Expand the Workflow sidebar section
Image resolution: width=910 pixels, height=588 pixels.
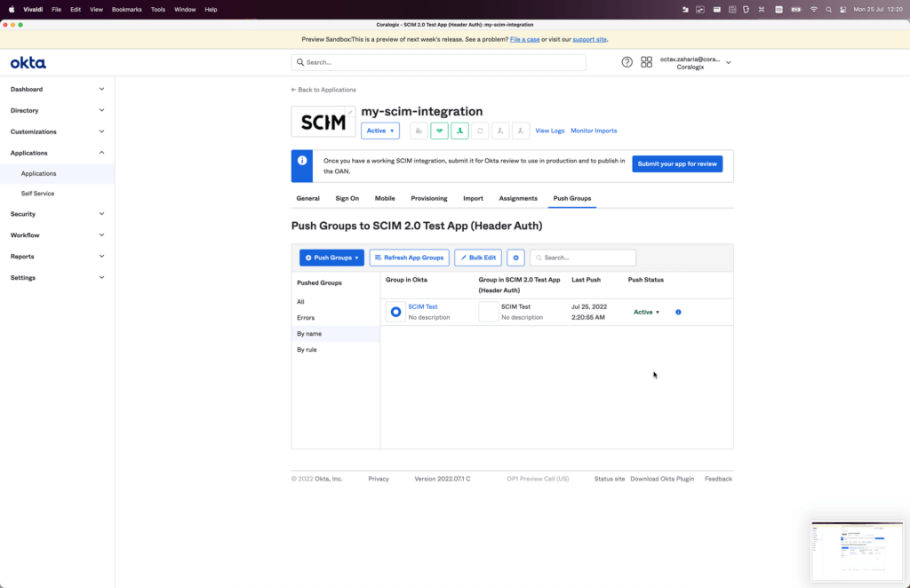pos(57,234)
